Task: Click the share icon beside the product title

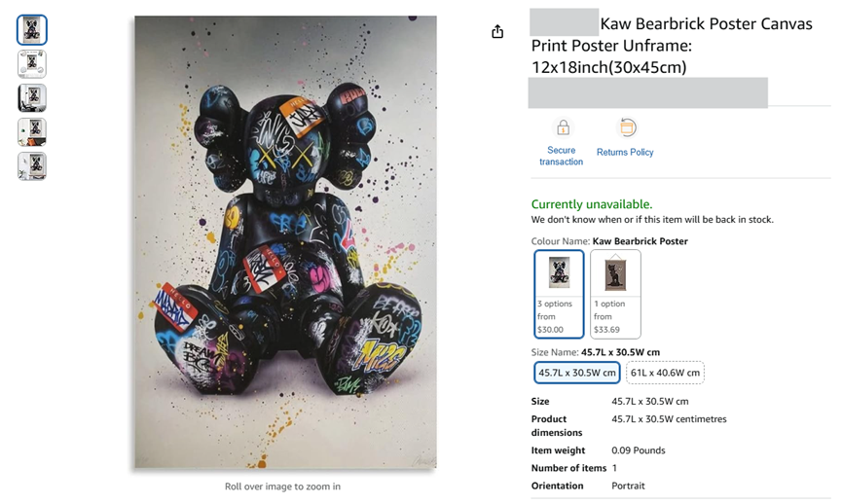Action: pyautogui.click(x=497, y=32)
